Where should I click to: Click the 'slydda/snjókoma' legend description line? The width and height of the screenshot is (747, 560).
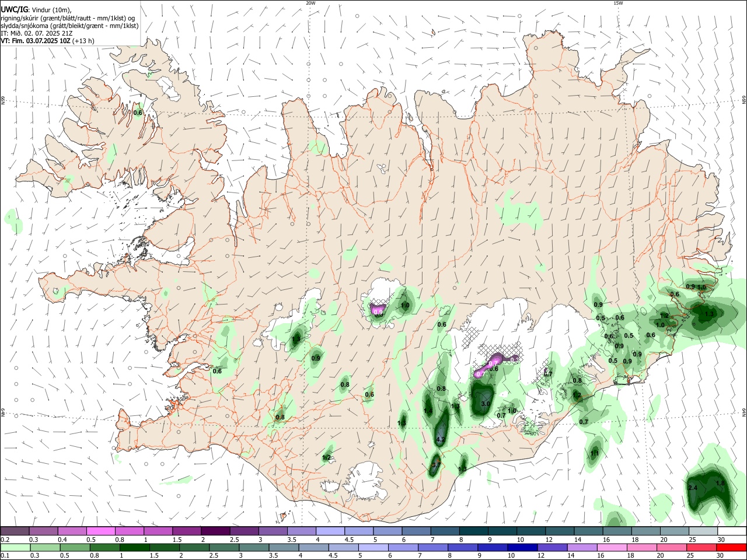[x=69, y=26]
